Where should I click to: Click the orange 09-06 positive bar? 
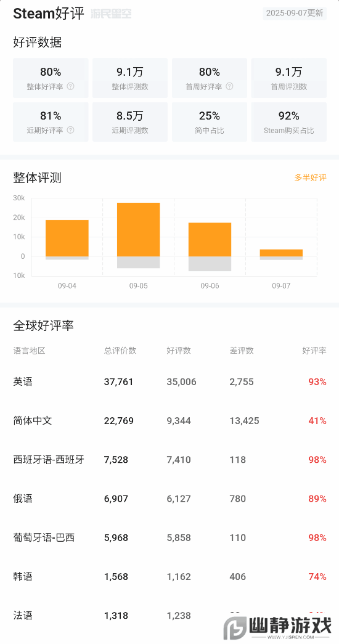pos(210,240)
